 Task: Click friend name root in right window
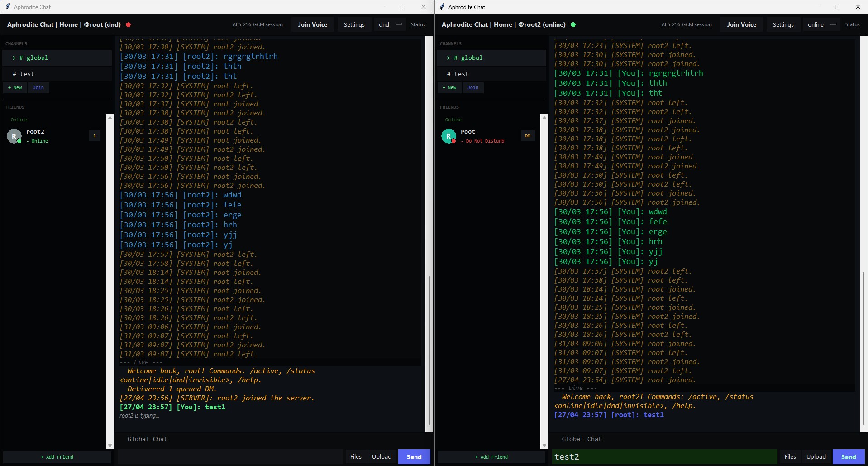(468, 131)
